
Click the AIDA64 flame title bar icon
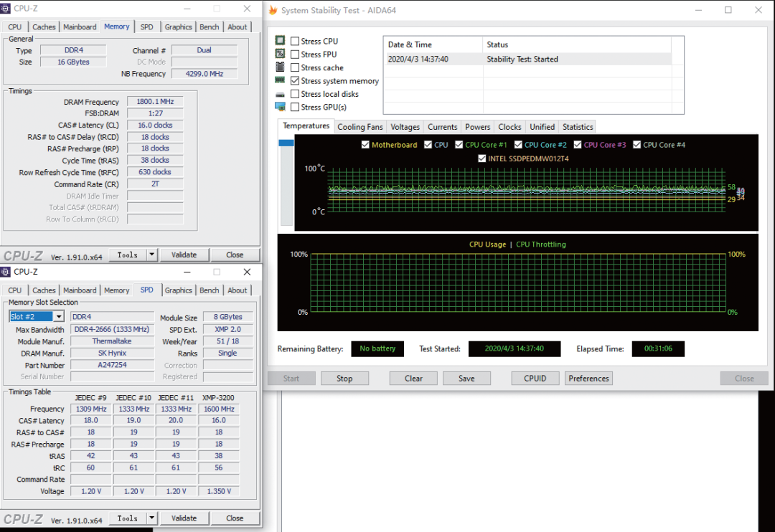273,10
